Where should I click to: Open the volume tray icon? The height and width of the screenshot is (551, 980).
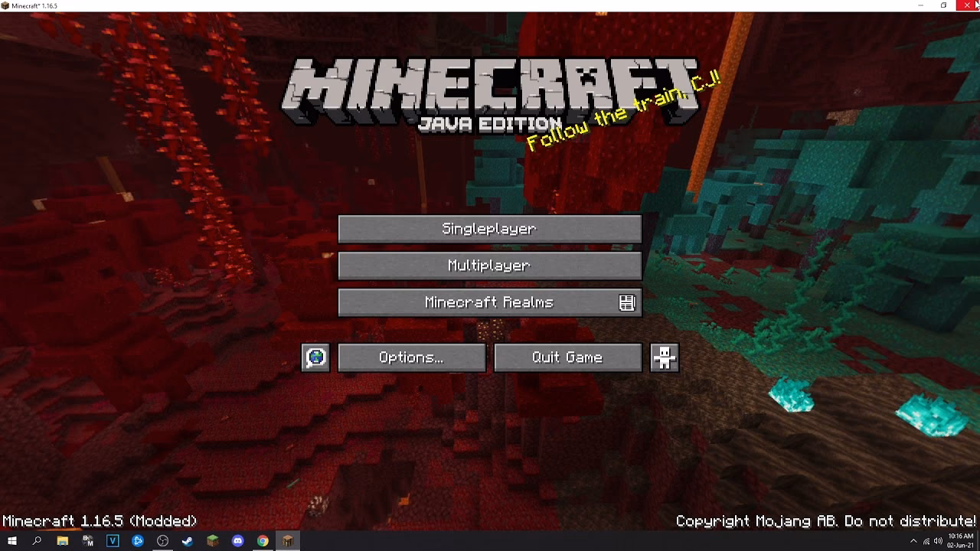938,541
